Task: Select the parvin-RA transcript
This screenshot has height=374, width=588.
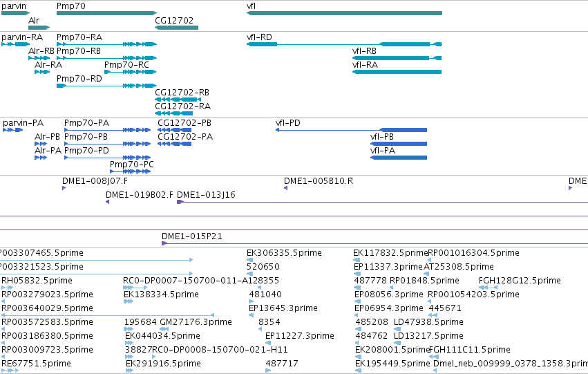Action: [x=16, y=44]
